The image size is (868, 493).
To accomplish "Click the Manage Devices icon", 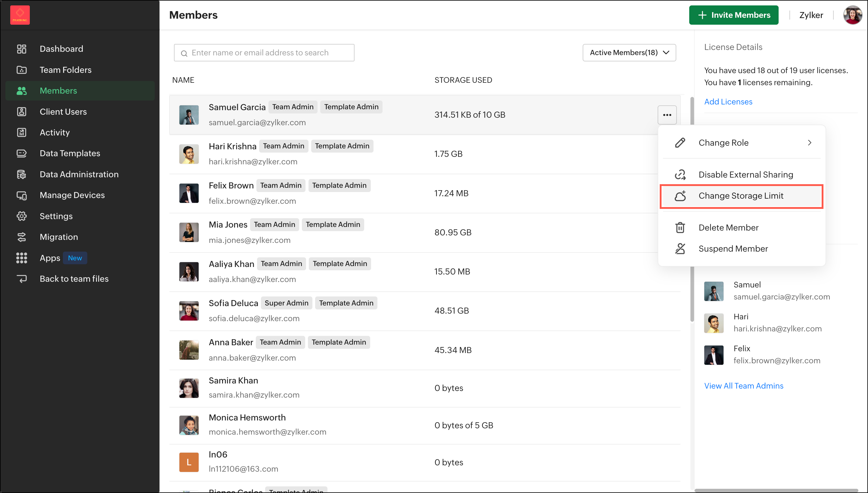I will pos(22,195).
